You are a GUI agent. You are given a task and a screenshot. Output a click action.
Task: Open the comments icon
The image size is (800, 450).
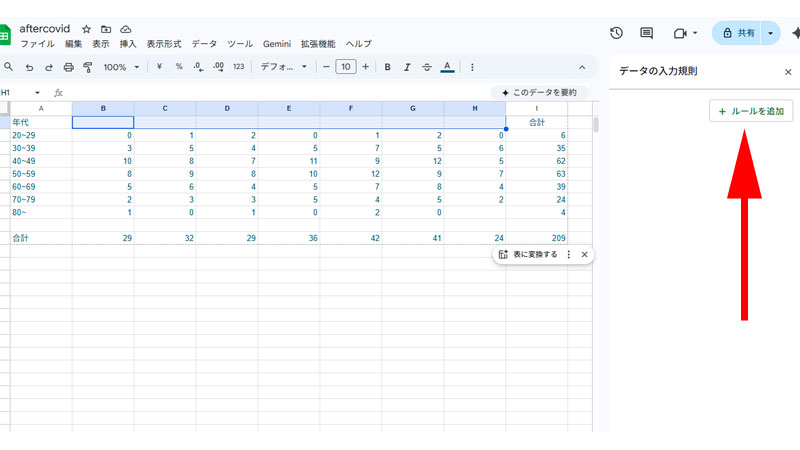tap(647, 33)
